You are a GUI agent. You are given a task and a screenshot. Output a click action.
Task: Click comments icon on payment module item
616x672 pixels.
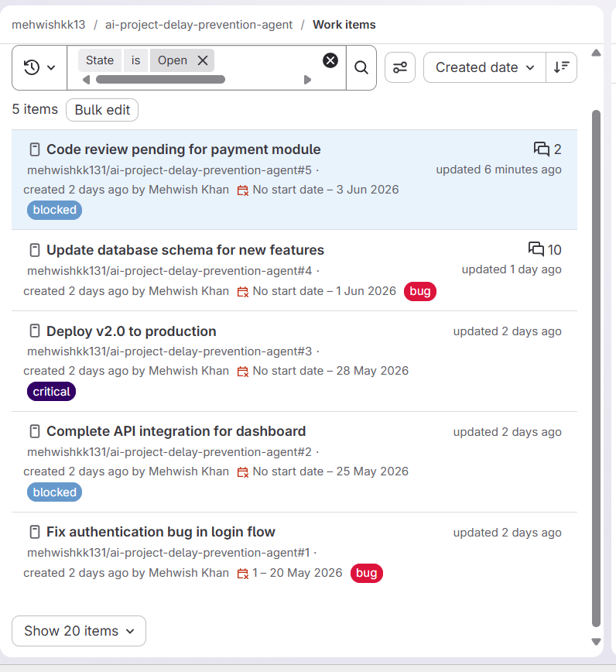coord(541,149)
